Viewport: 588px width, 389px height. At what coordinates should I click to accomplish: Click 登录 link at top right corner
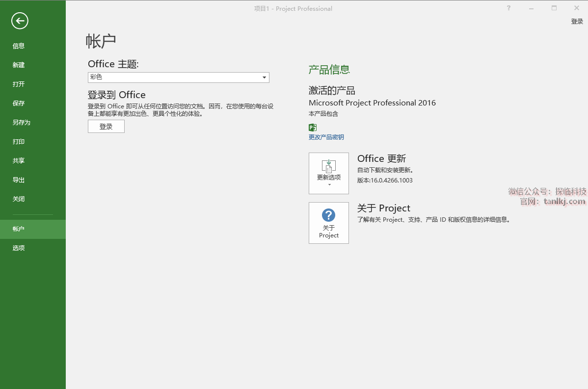click(x=577, y=22)
